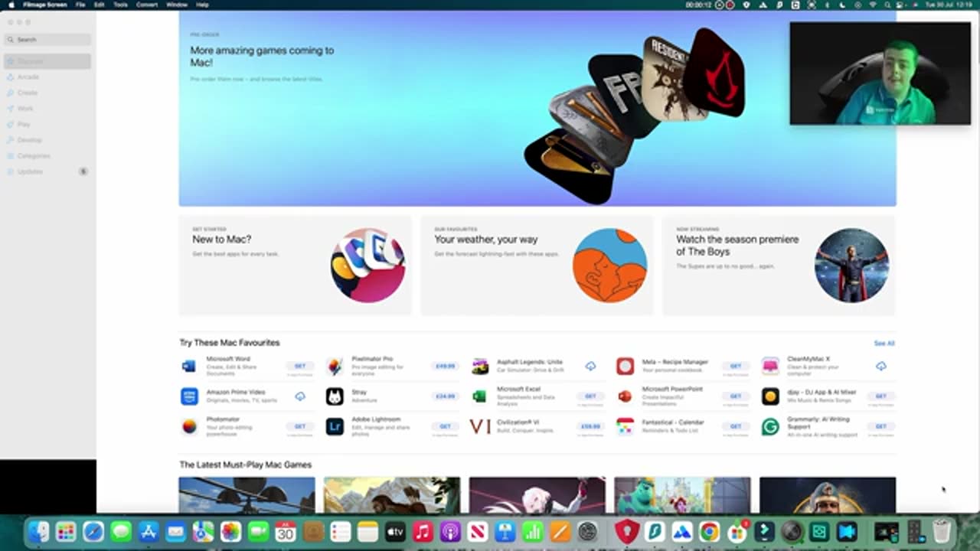Open the Help menu
Viewport: 980px width, 551px height.
coord(202,5)
